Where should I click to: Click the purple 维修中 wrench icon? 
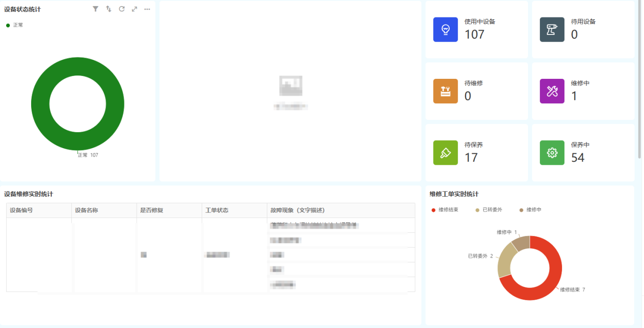pos(552,91)
